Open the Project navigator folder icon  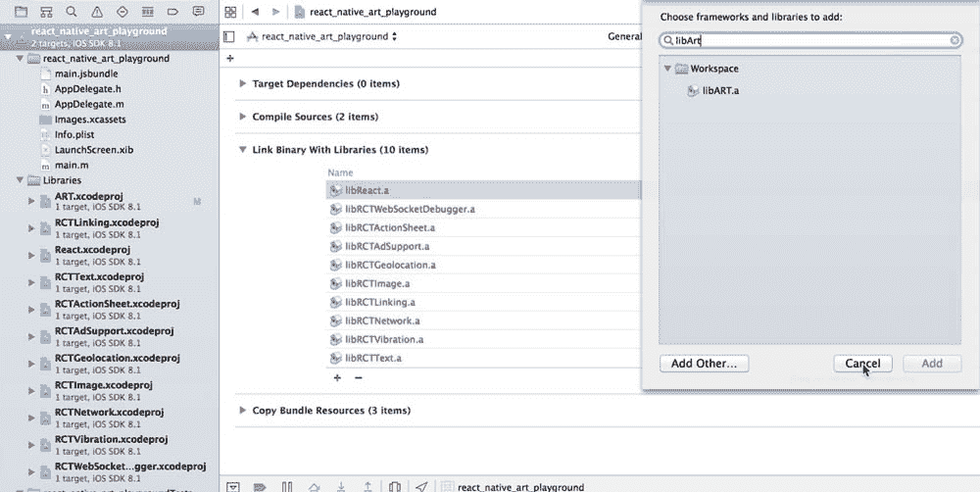(x=20, y=11)
